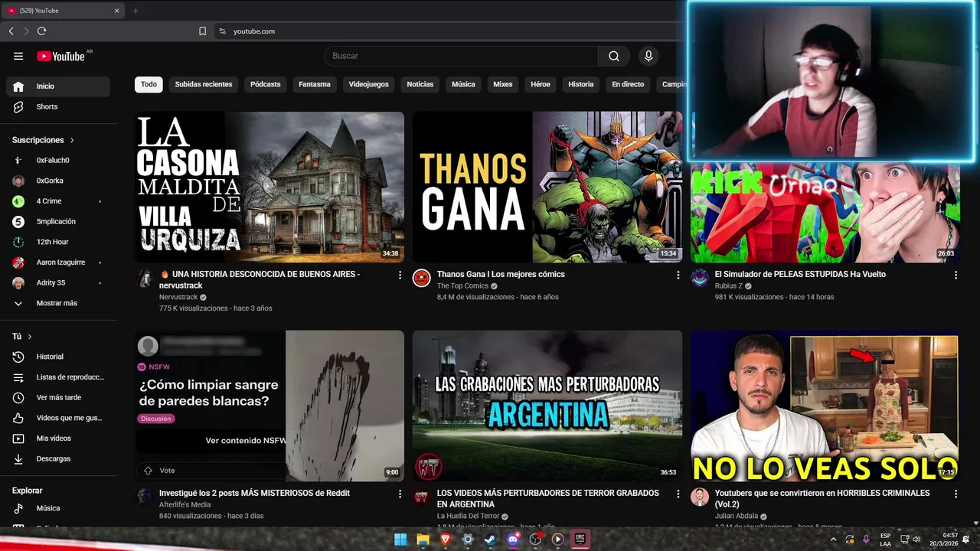Reload the page
Image resolution: width=980 pixels, height=551 pixels.
41,31
